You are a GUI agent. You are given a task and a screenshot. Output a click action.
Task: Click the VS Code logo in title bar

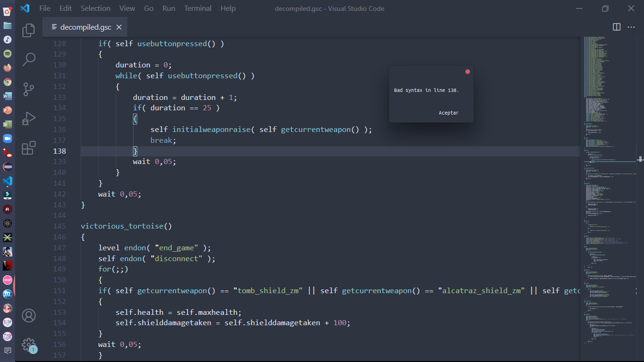tap(25, 8)
